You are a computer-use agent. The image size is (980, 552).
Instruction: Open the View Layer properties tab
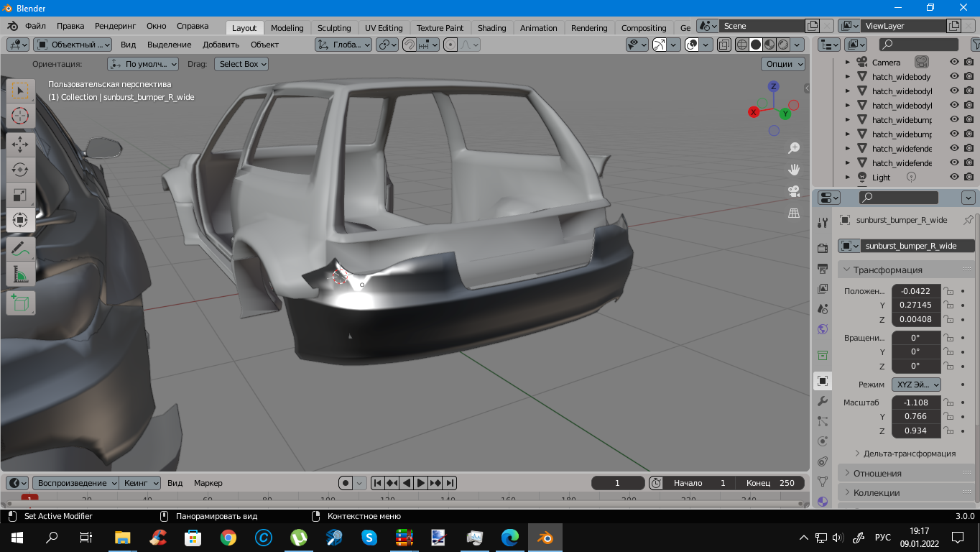pos(823,288)
